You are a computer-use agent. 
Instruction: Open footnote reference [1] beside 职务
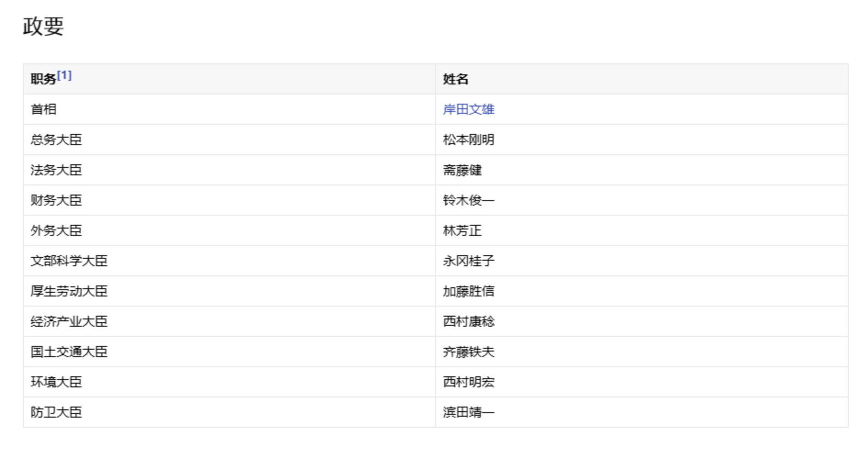tap(64, 75)
